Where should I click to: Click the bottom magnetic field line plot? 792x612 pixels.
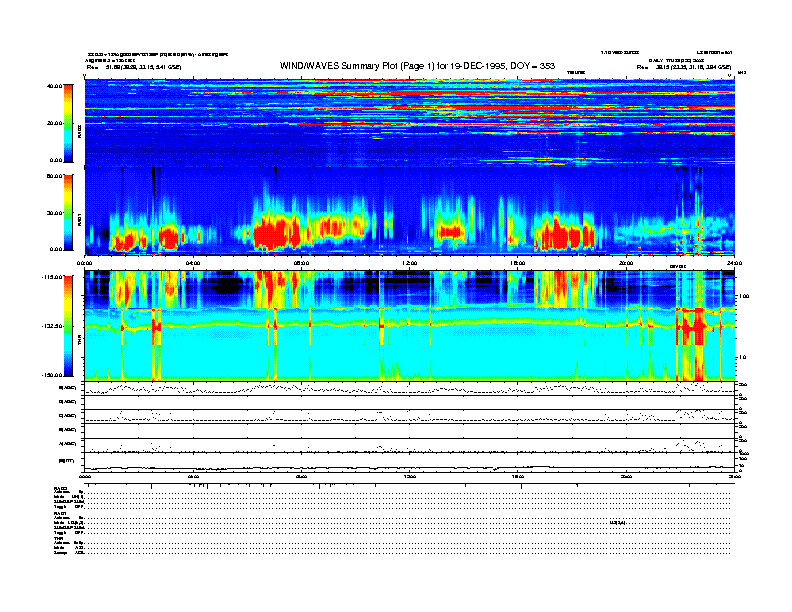click(x=410, y=462)
